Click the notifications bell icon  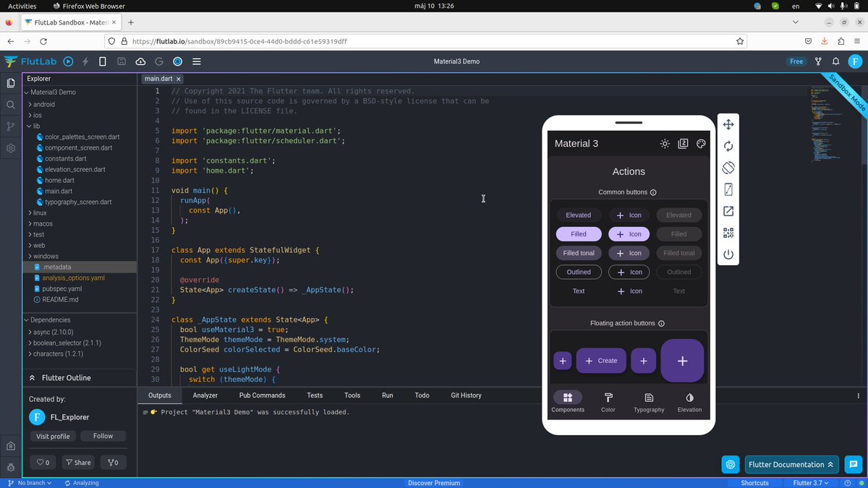tap(835, 61)
